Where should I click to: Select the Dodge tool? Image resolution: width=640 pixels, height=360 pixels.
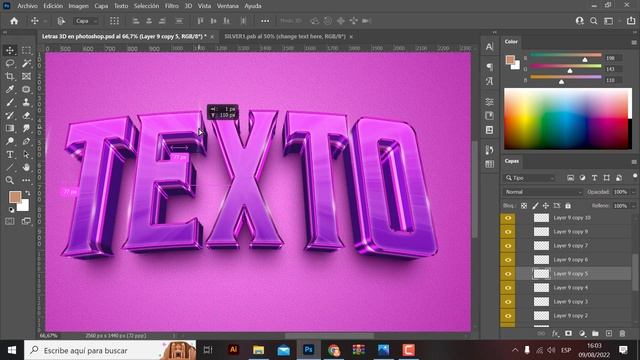10,142
